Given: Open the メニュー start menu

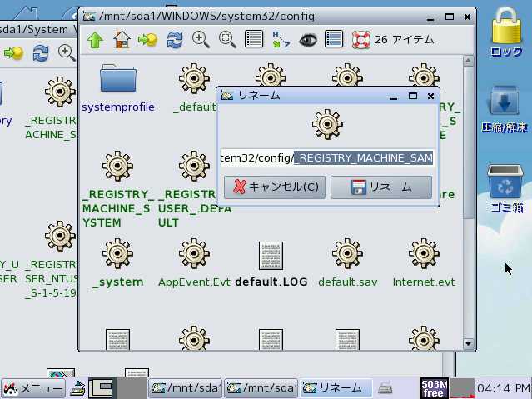Looking at the screenshot, I should (33, 388).
